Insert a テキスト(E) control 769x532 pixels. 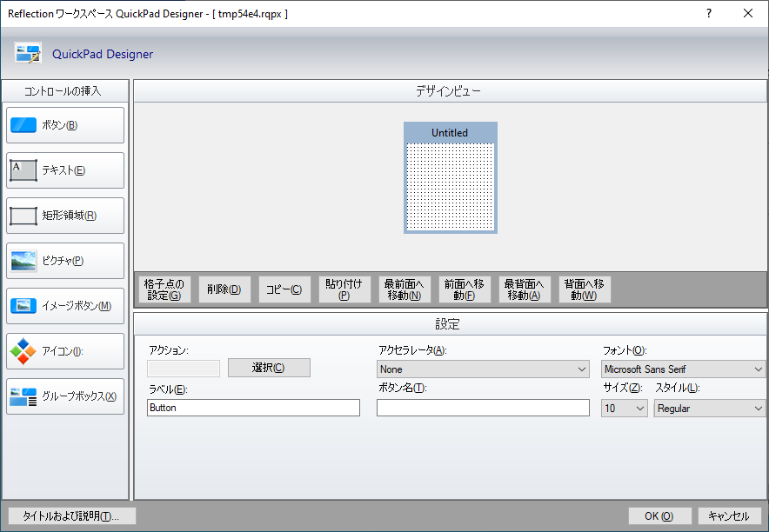pos(65,170)
